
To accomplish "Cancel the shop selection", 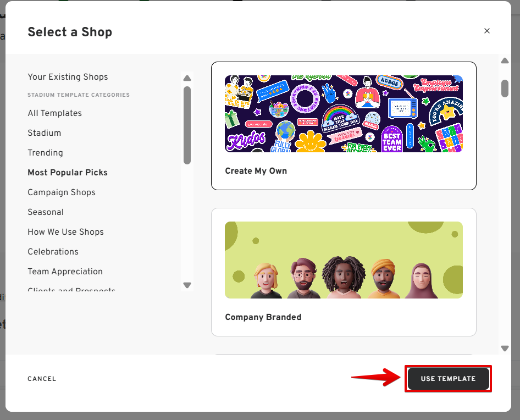I will click(x=42, y=379).
